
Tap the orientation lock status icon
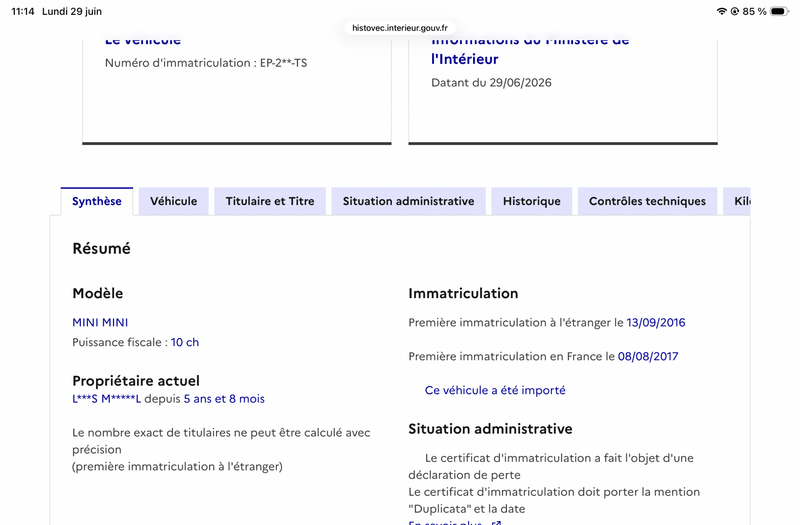(x=735, y=11)
